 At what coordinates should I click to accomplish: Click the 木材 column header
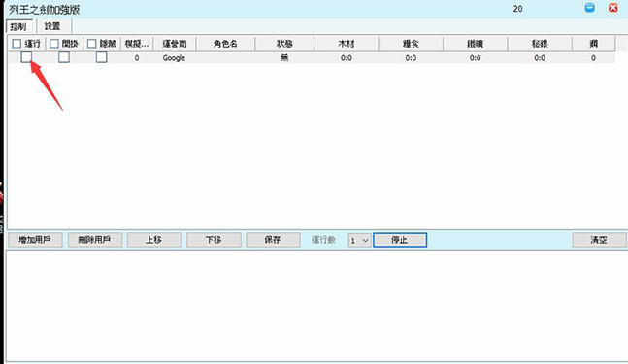coord(347,44)
